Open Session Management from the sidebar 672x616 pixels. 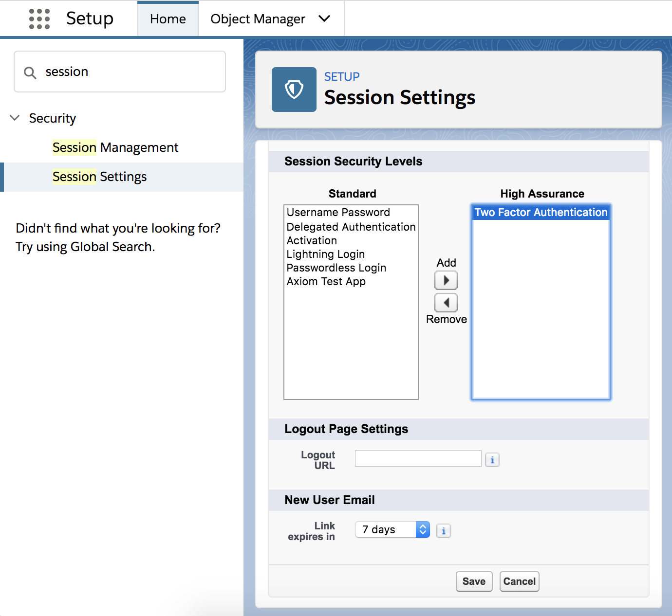[x=115, y=147]
